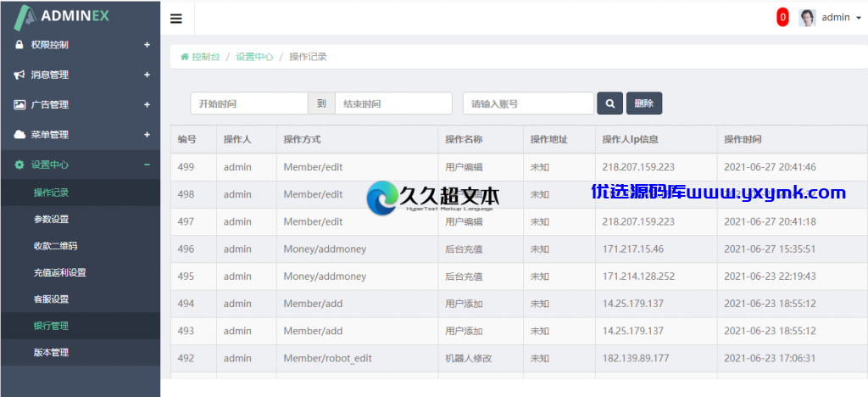Expand 消息管理 with its plus sign

click(x=147, y=75)
